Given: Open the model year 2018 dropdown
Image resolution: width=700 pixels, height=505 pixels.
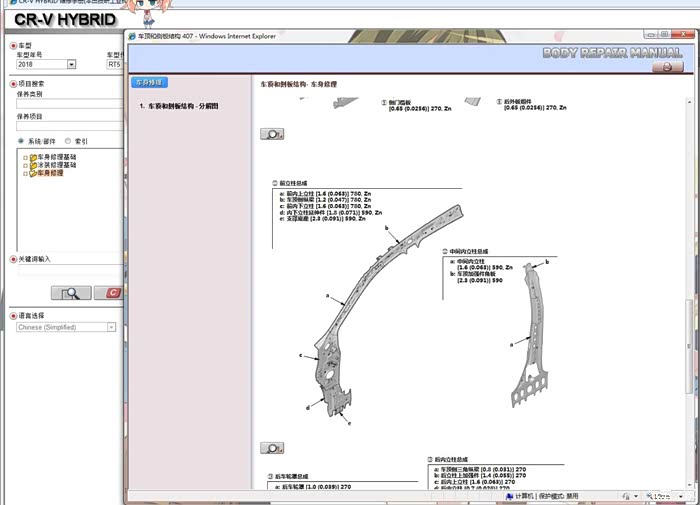Looking at the screenshot, I should 71,64.
